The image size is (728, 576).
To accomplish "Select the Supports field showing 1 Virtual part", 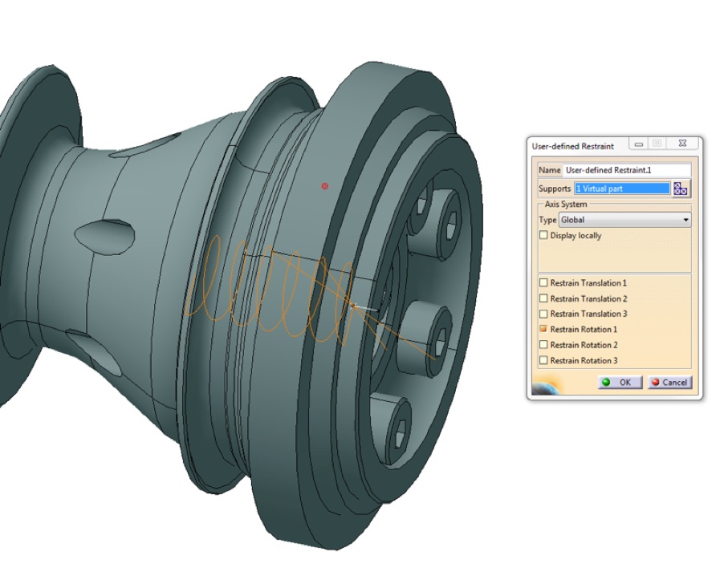I will click(x=622, y=189).
